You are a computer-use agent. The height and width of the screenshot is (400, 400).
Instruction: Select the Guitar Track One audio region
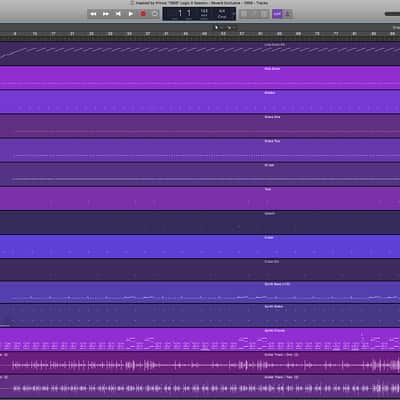pos(200,363)
